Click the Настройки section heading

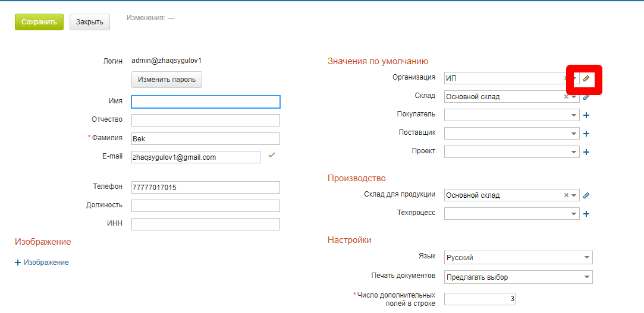(x=350, y=240)
